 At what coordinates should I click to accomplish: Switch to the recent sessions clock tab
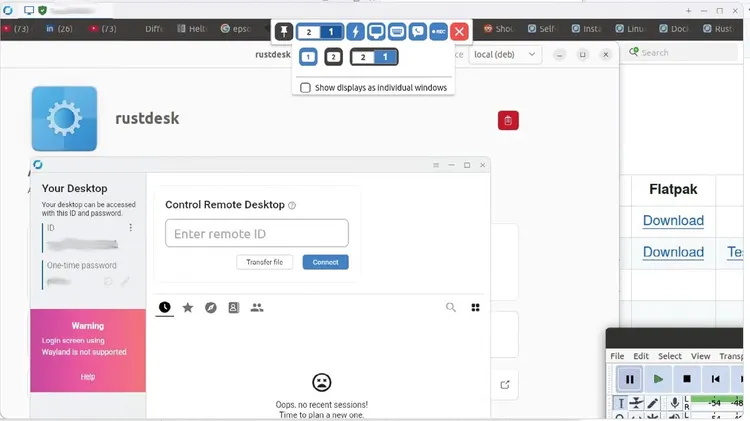pos(165,307)
